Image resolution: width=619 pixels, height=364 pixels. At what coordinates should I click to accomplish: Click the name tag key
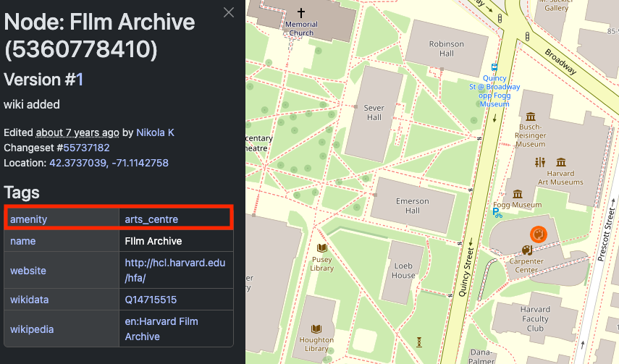click(x=23, y=241)
